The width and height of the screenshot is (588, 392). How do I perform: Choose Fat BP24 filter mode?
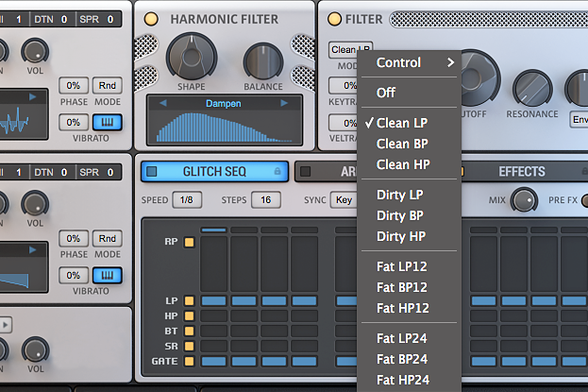tap(409, 359)
